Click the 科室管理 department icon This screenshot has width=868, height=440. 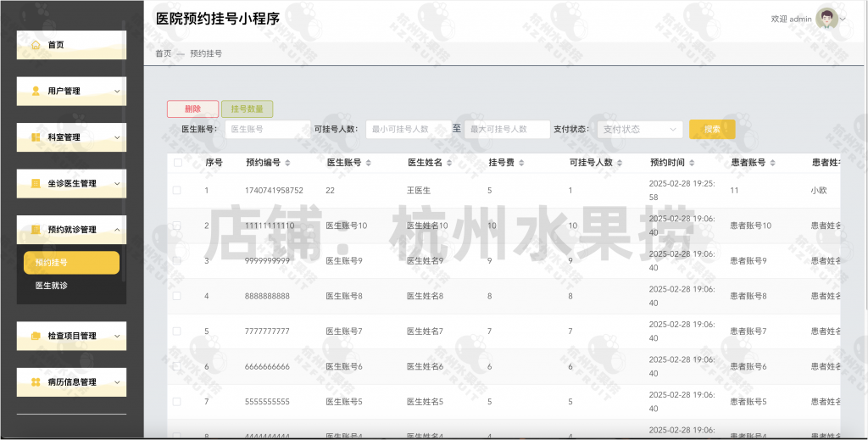[36, 137]
